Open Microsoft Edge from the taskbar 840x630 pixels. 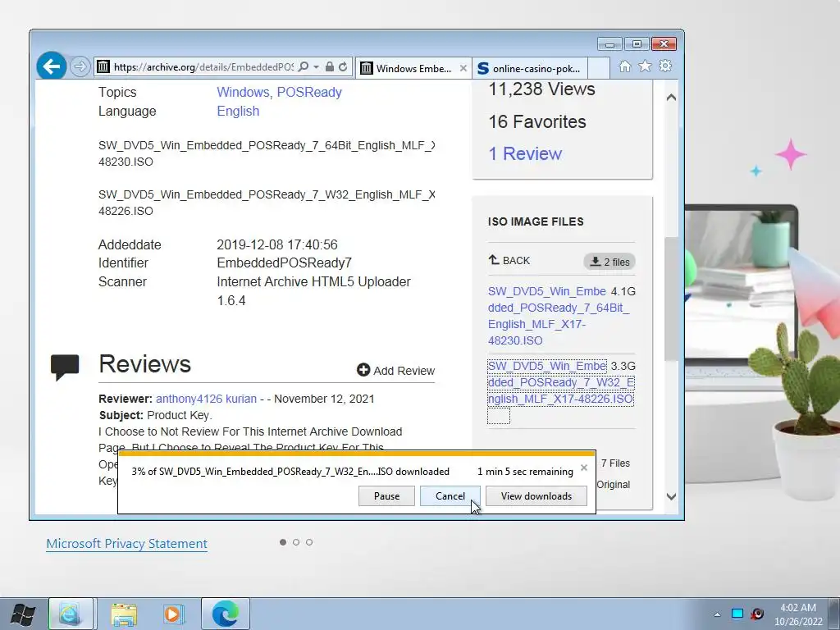[226, 614]
